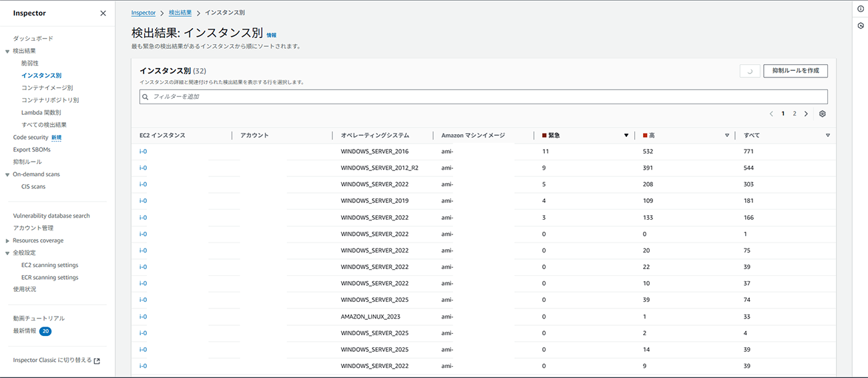This screenshot has width=868, height=378.
Task: Open the info panel icon at top right
Action: (x=861, y=9)
